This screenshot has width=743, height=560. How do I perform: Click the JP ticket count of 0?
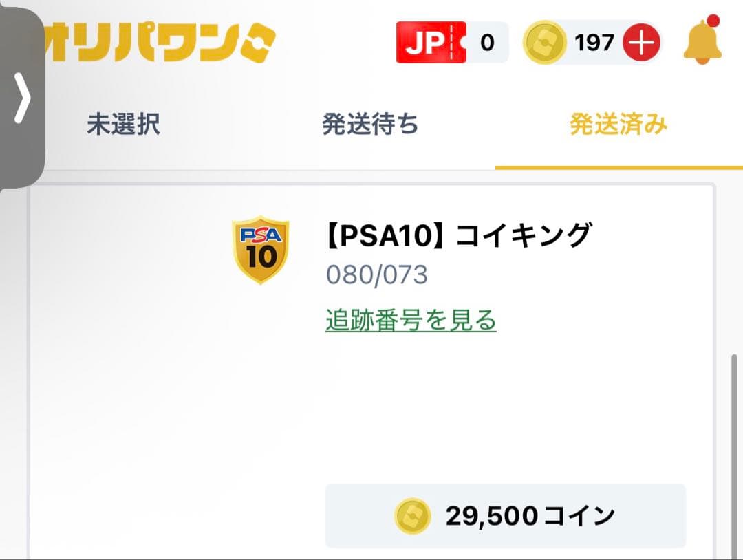(x=487, y=43)
